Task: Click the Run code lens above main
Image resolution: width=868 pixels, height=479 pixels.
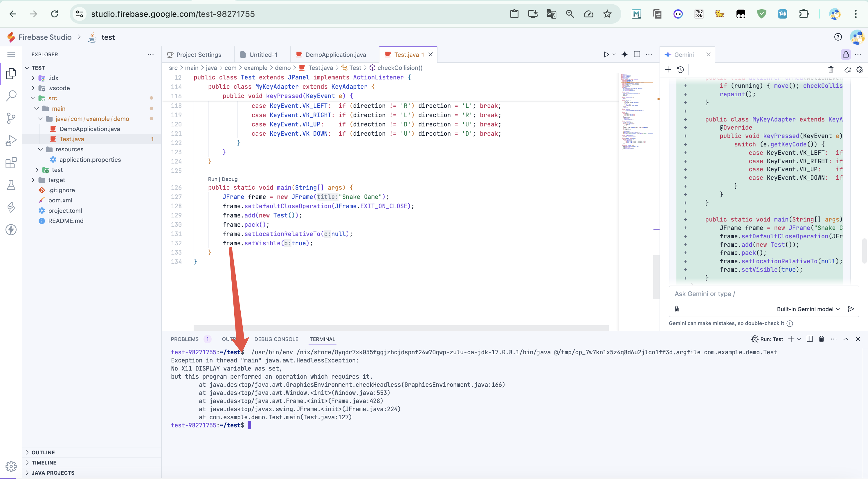Action: point(212,179)
